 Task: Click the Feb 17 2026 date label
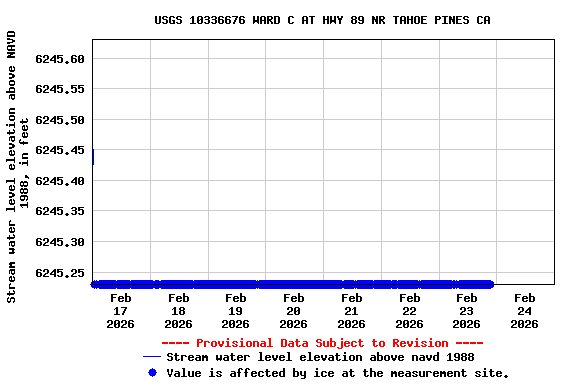pos(120,311)
